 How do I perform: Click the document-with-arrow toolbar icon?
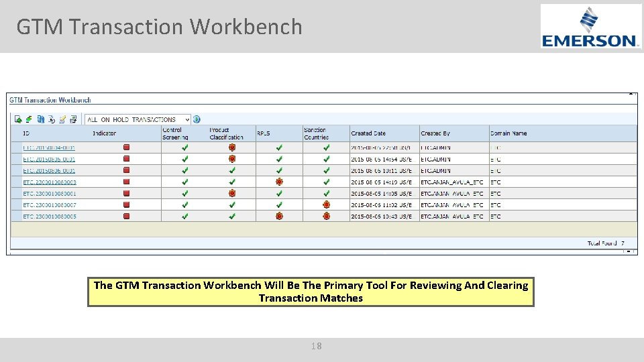(x=52, y=119)
